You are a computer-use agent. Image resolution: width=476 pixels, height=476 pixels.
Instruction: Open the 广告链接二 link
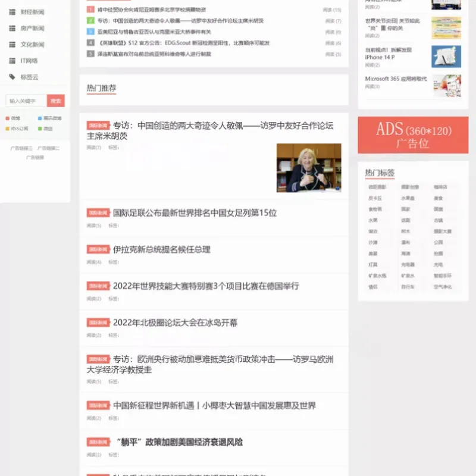[48, 148]
